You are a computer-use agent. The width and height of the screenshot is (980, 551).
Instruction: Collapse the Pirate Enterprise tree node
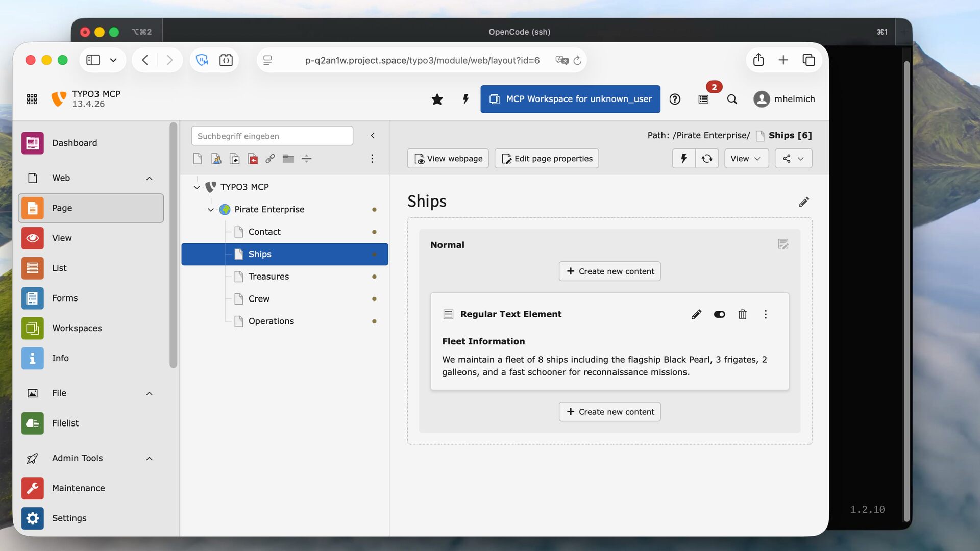coord(211,210)
